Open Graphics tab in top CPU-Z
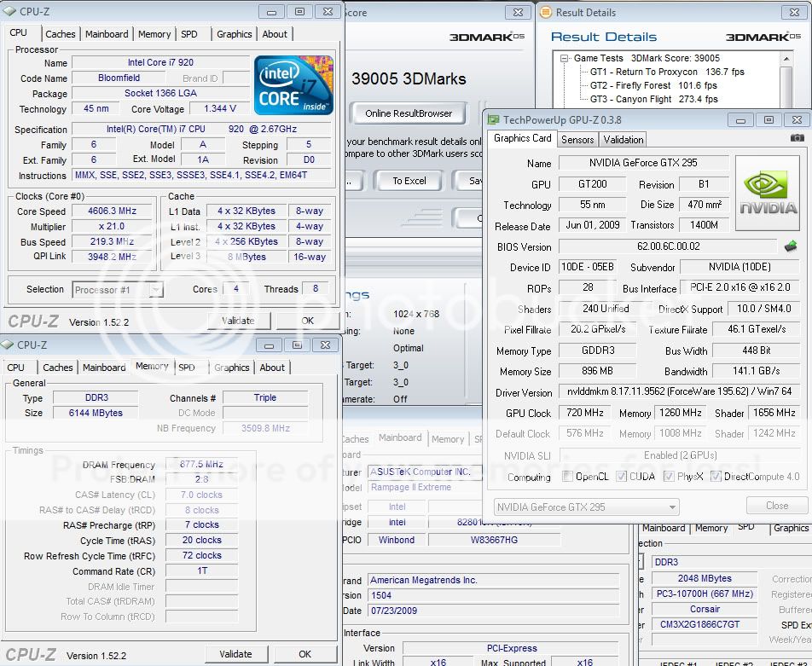The width and height of the screenshot is (812, 666). (234, 34)
